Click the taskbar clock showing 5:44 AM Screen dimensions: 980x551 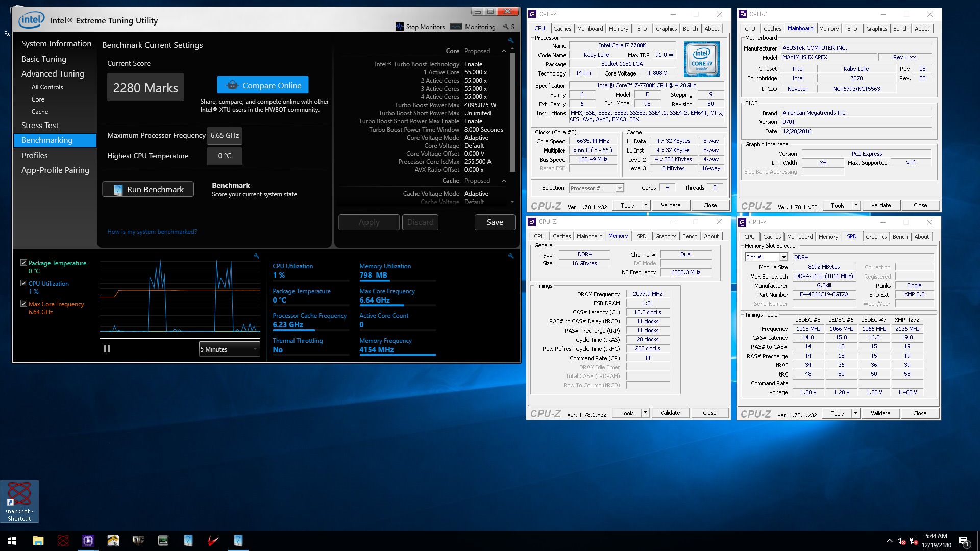(936, 541)
